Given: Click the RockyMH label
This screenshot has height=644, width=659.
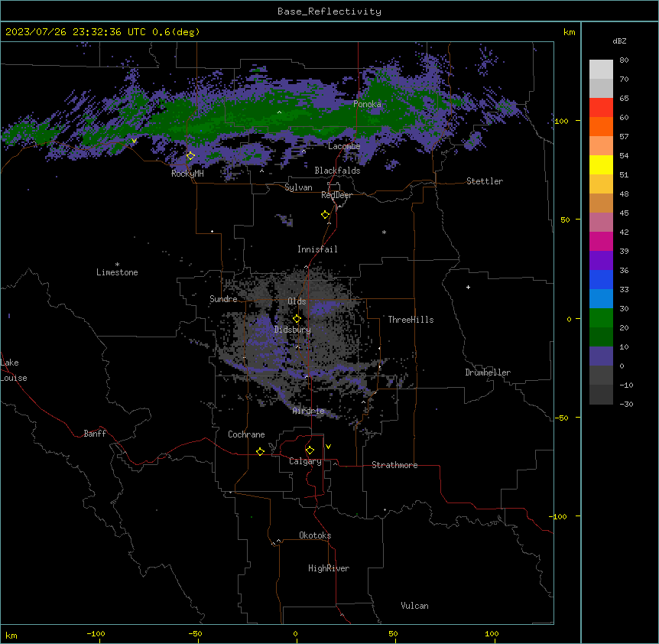Looking at the screenshot, I should point(187,174).
